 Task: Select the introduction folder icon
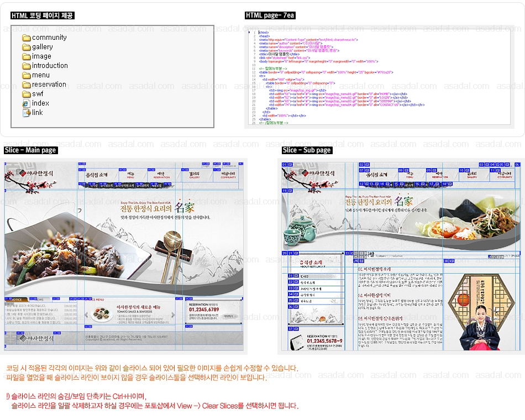pos(27,66)
